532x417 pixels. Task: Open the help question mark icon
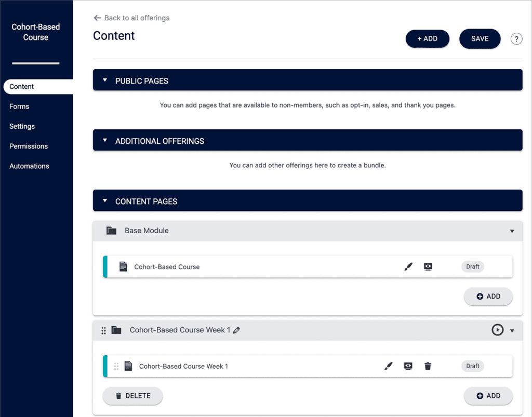[516, 38]
